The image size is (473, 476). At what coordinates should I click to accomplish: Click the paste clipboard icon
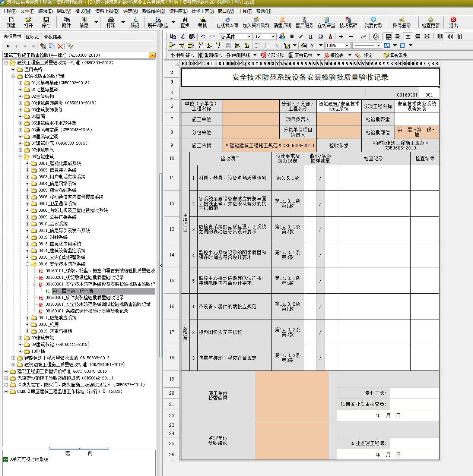[x=192, y=36]
